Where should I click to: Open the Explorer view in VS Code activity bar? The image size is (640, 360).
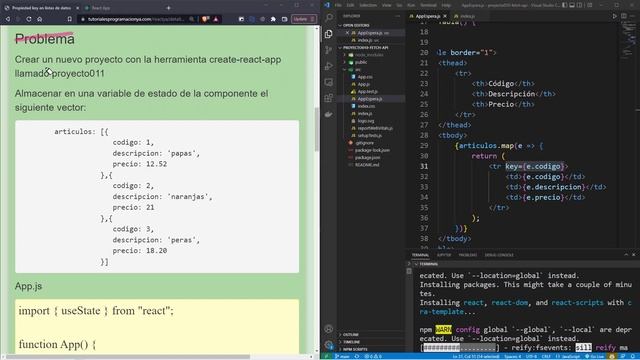329,34
